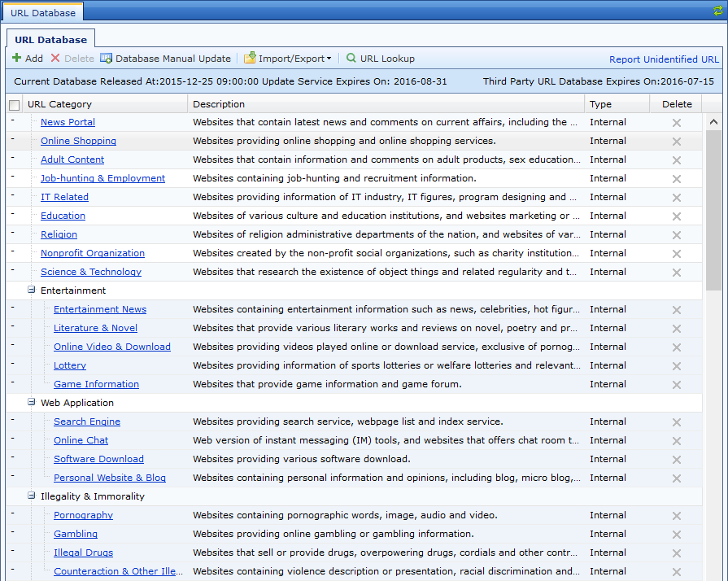728x581 pixels.
Task: Delete the News Portal category row
Action: 677,123
